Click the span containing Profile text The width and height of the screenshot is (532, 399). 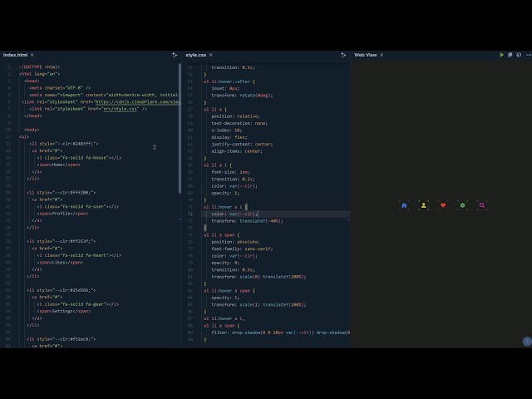(x=62, y=214)
